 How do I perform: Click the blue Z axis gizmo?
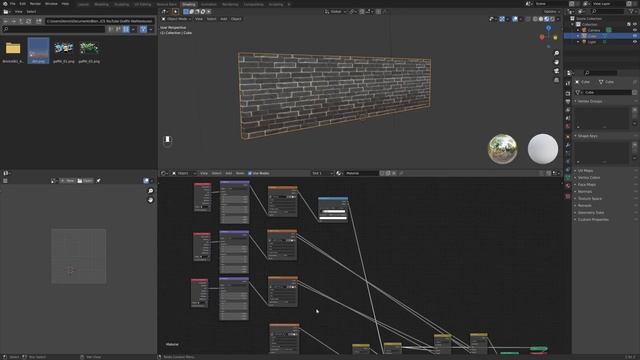[549, 28]
